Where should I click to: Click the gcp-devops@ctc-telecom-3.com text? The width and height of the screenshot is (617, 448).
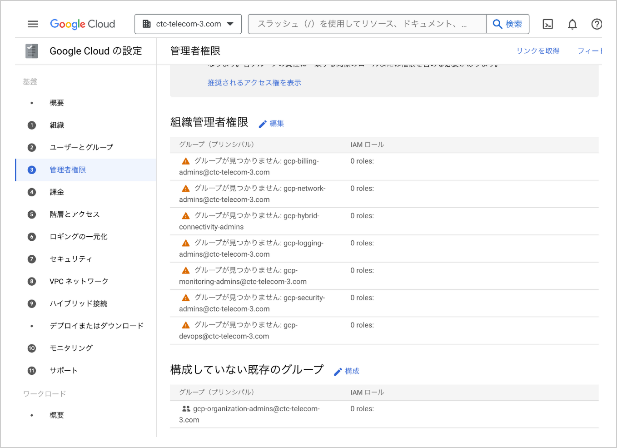point(238,331)
